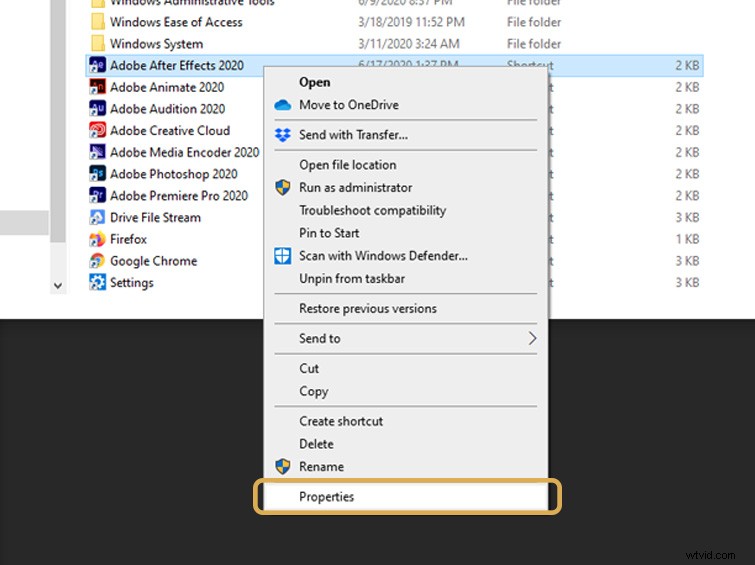The image size is (755, 565).
Task: Open Properties from context menu
Action: pyautogui.click(x=326, y=497)
